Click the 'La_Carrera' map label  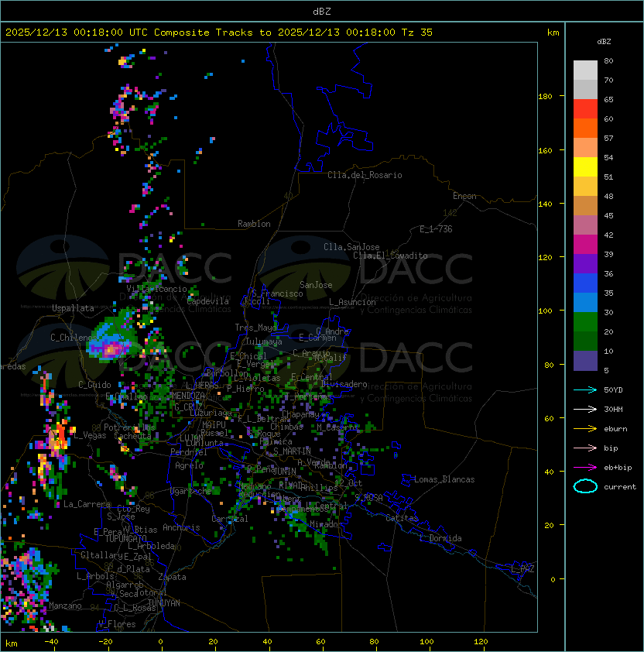(87, 504)
